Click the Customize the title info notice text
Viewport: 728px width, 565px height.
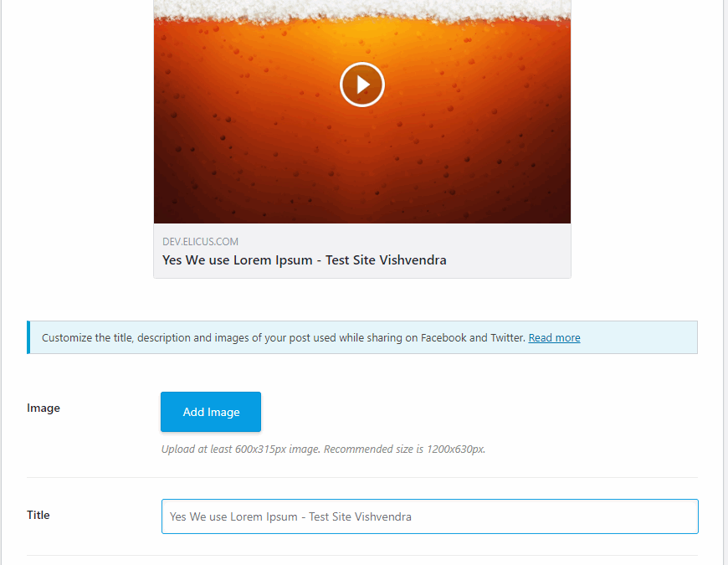coord(283,337)
